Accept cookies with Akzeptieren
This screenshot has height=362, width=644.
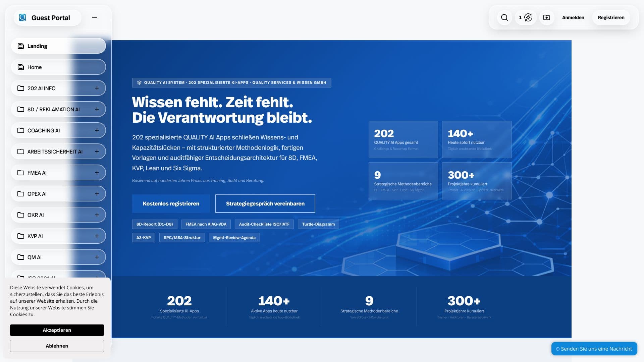(57, 330)
